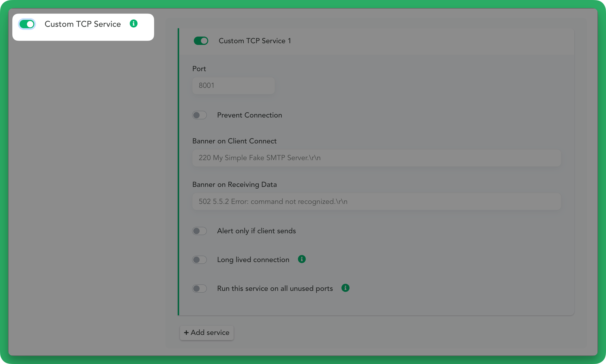The height and width of the screenshot is (364, 606).
Task: Click the info icon next to Run this service on all unused ports
Action: click(346, 288)
